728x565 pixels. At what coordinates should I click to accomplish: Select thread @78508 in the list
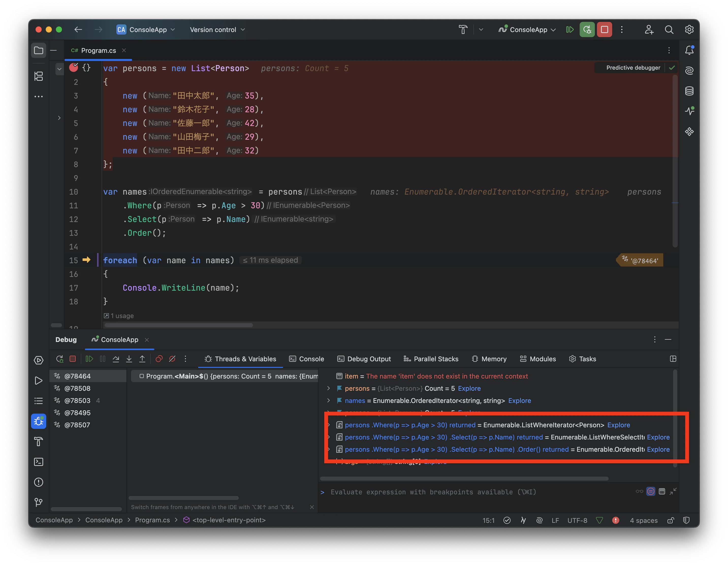click(77, 388)
